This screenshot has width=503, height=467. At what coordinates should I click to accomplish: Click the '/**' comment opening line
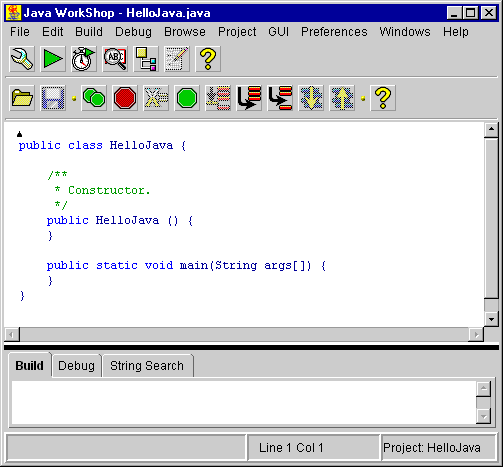click(x=57, y=175)
